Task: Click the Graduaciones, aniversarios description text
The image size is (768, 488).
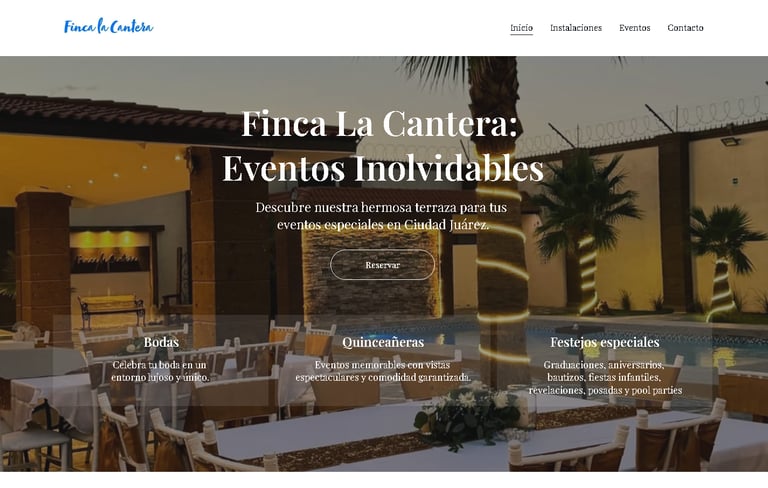Action: 605,377
